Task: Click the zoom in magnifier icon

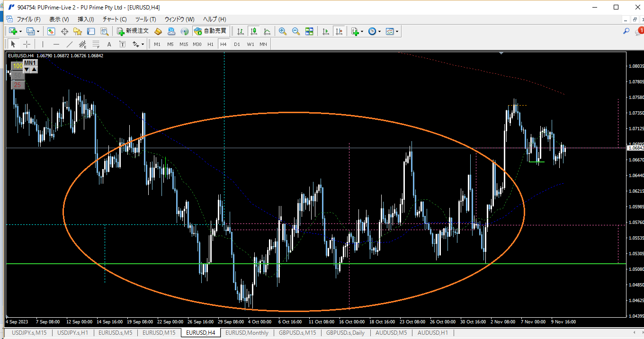Action: pyautogui.click(x=283, y=31)
